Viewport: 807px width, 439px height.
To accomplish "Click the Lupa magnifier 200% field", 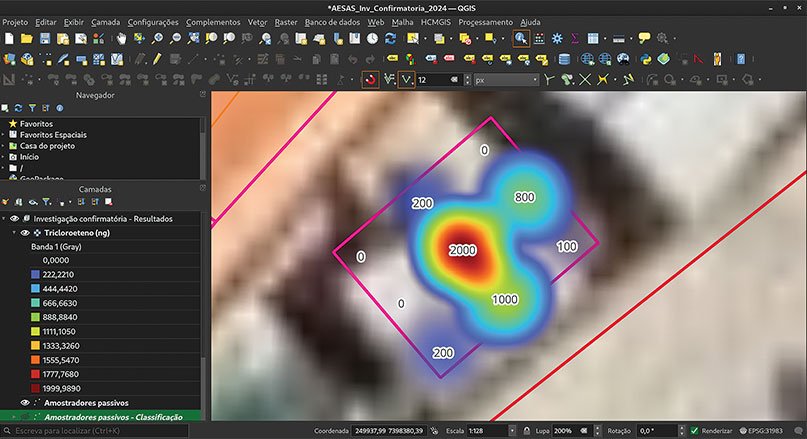I will pyautogui.click(x=571, y=430).
